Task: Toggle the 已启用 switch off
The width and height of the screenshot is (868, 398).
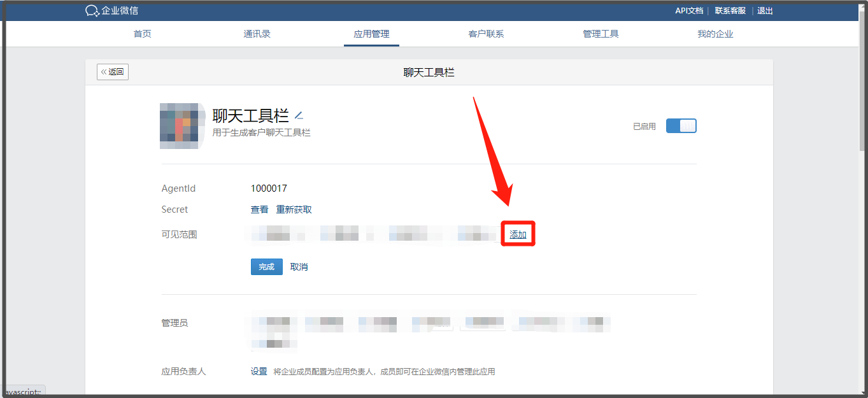Action: tap(681, 126)
